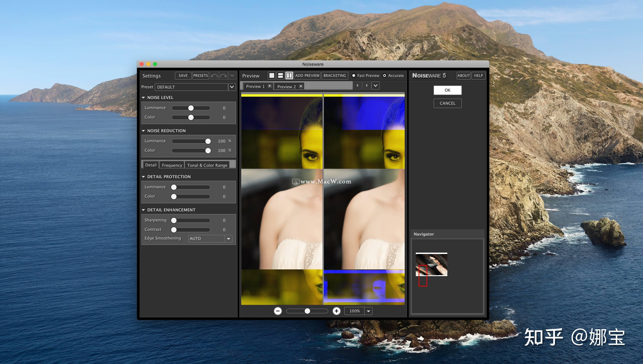The height and width of the screenshot is (364, 643).
Task: Click the undo arrow in Settings
Action: coord(214,75)
